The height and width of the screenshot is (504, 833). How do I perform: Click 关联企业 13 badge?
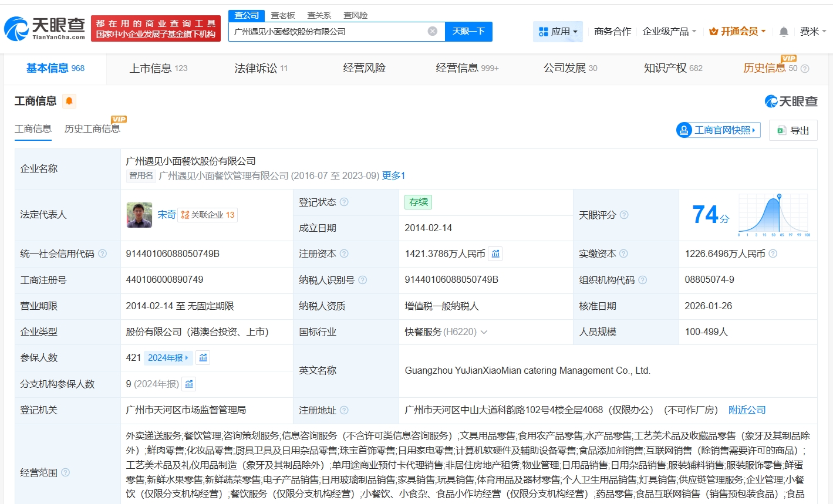[207, 215]
